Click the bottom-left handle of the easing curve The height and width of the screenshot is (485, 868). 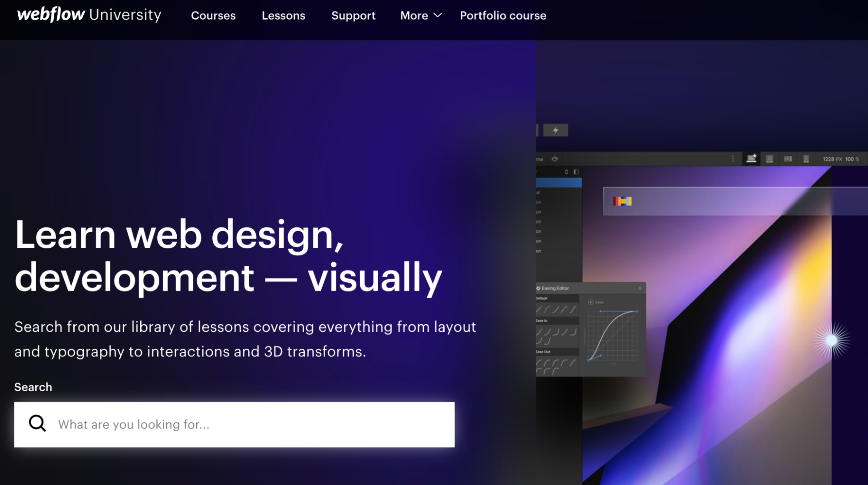(589, 360)
